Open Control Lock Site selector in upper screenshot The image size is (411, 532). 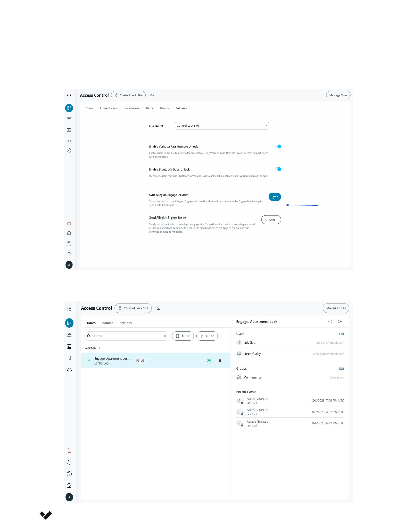pos(129,95)
